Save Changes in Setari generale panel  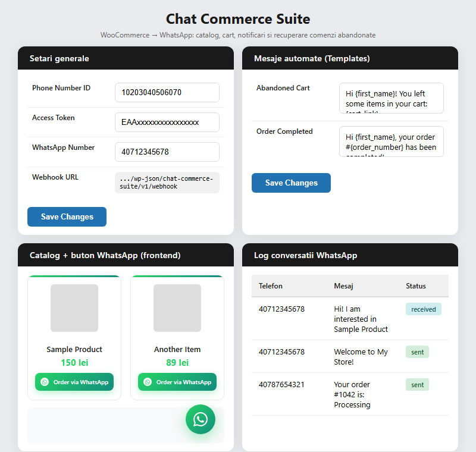click(x=67, y=216)
